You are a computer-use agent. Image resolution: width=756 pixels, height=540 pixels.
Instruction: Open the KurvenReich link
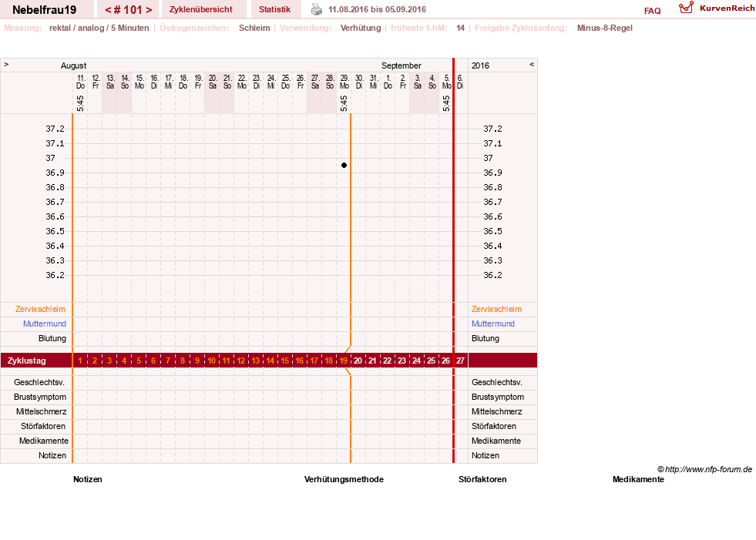pyautogui.click(x=727, y=8)
